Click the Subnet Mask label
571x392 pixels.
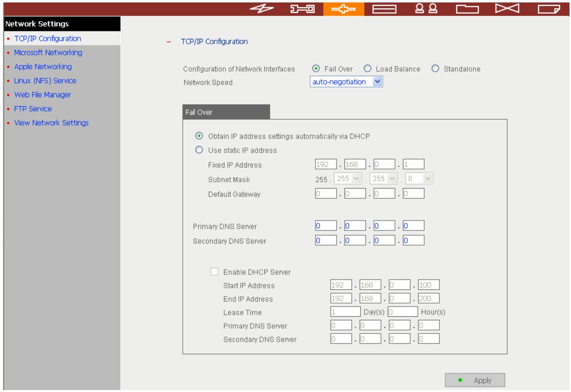click(229, 179)
